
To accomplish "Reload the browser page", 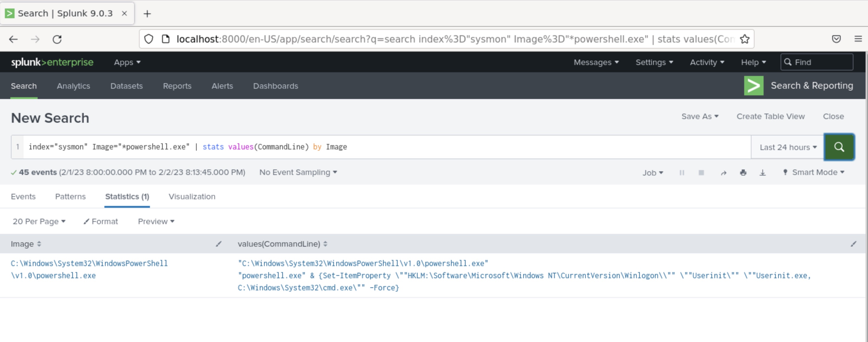I will click(x=57, y=39).
